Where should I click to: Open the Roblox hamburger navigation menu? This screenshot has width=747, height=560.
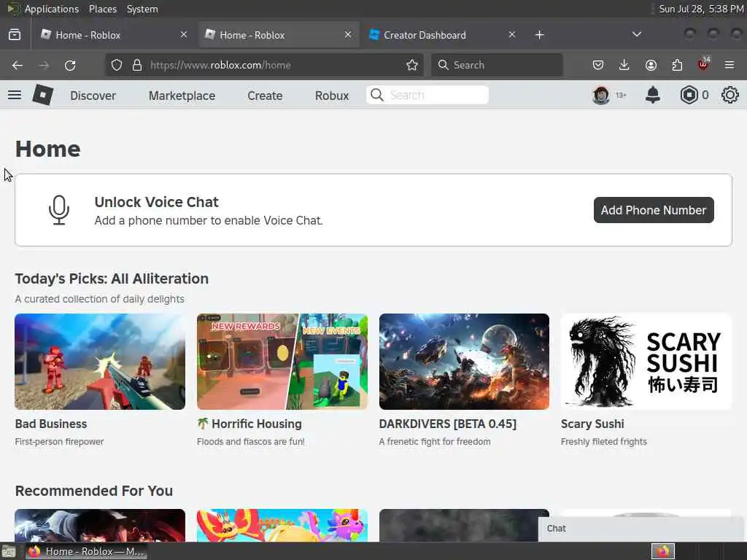15,96
